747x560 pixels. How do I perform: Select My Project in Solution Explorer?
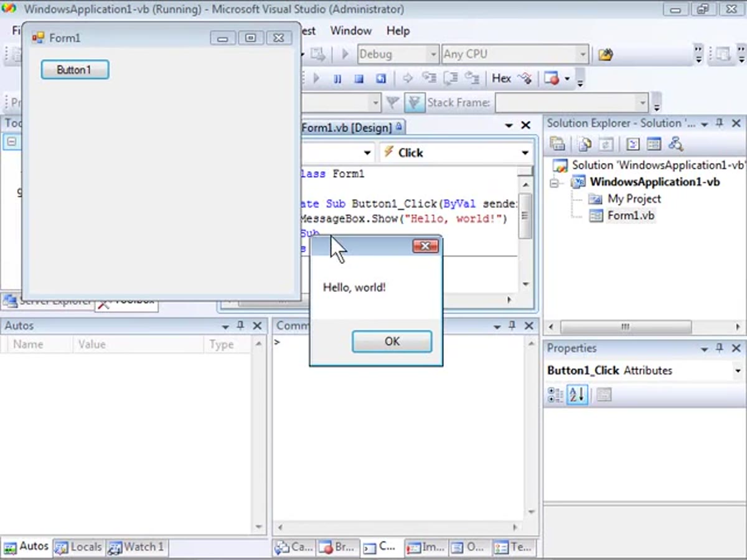coord(634,198)
